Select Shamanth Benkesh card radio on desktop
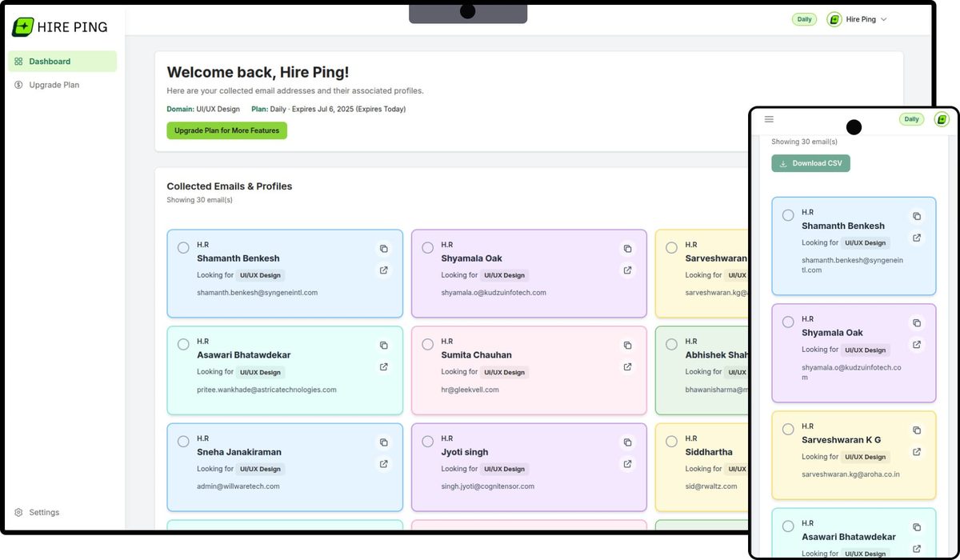Image resolution: width=960 pixels, height=560 pixels. tap(183, 248)
